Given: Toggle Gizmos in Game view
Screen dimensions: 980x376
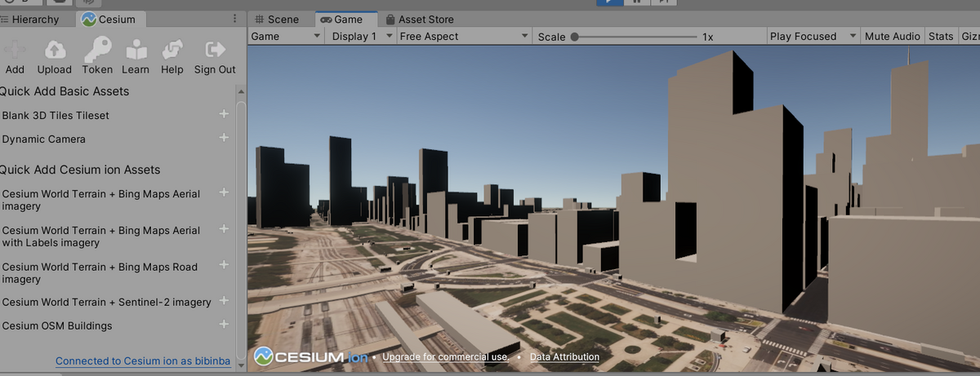Looking at the screenshot, I should click(x=970, y=36).
